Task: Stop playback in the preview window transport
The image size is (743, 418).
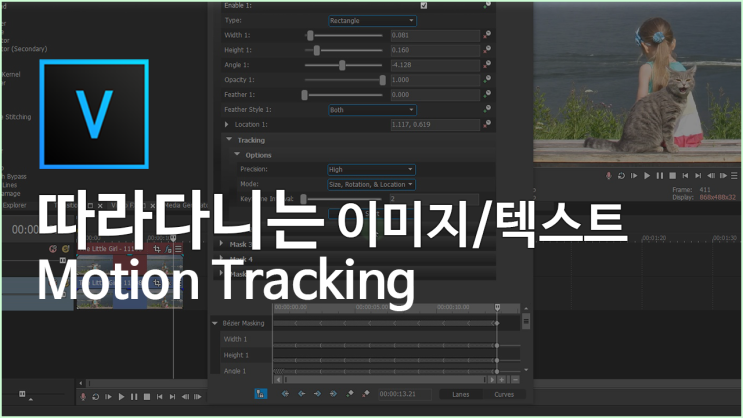Action: (x=672, y=176)
